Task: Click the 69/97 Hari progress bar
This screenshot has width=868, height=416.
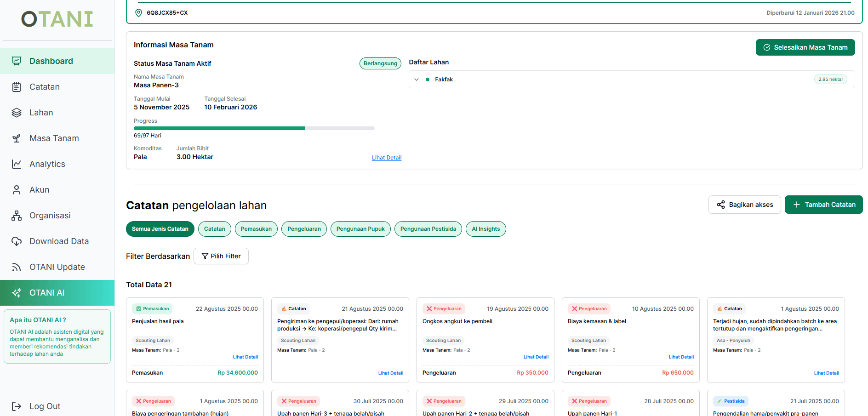Action: click(254, 128)
